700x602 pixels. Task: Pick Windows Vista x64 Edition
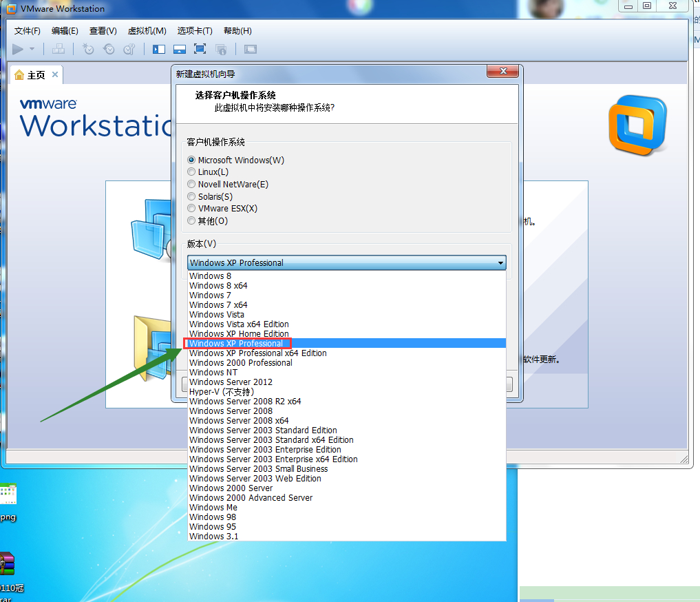click(x=346, y=324)
